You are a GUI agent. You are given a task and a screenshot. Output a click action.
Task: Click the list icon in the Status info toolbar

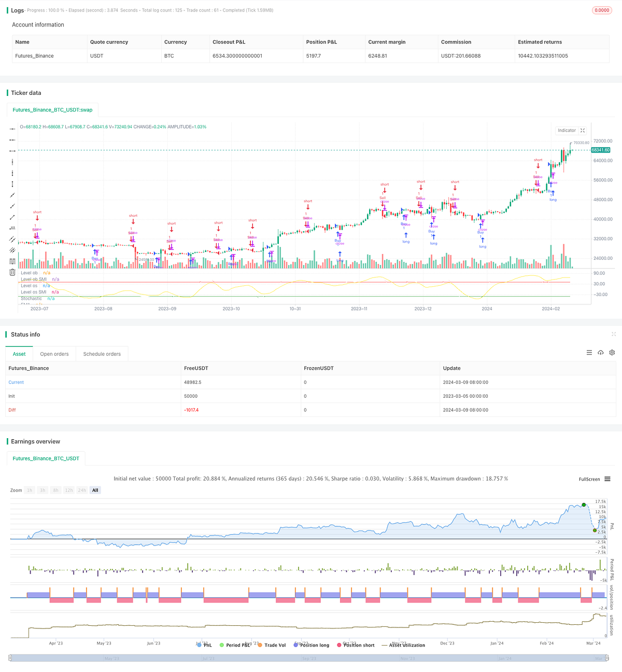coord(589,353)
